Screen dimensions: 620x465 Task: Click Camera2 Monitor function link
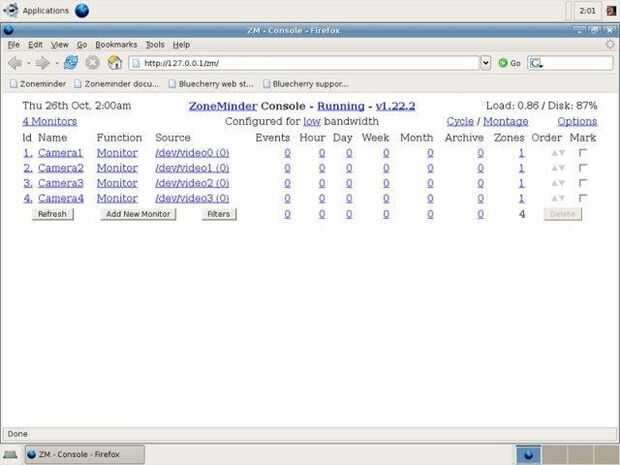tap(117, 168)
